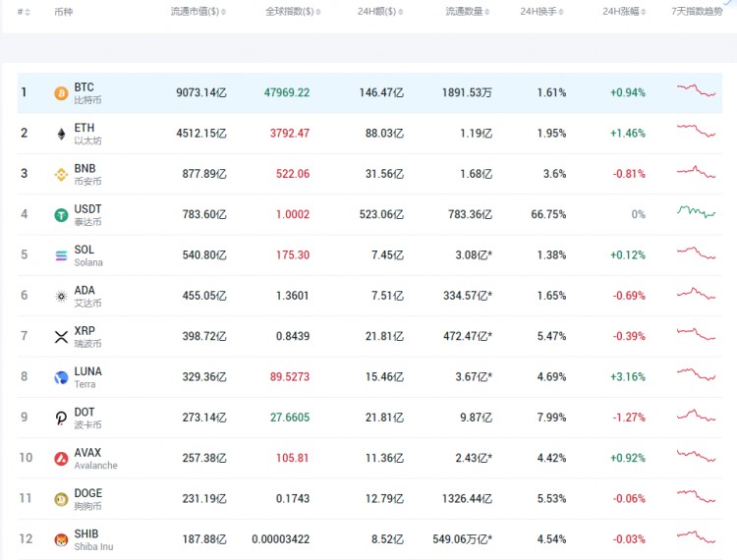This screenshot has height=560, width=737.
Task: Open the LUNA Terra blue icon
Action: [x=61, y=377]
